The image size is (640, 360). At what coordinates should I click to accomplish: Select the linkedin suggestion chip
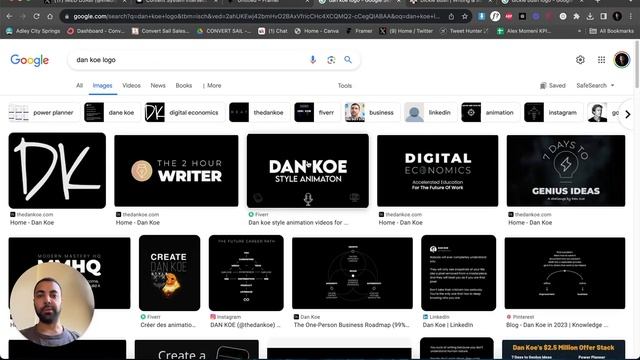(430, 112)
